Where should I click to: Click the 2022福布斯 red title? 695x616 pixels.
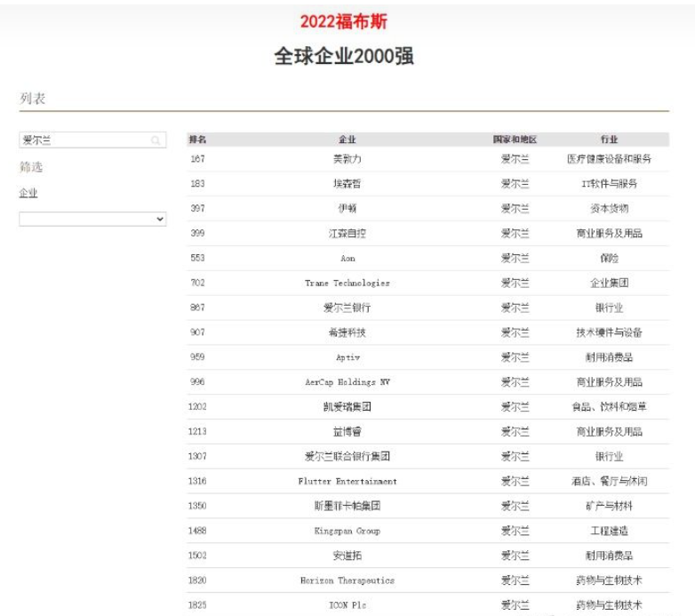(343, 21)
